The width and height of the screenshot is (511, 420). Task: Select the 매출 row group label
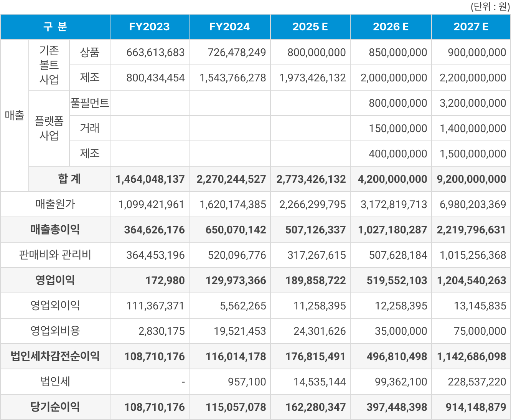15,115
